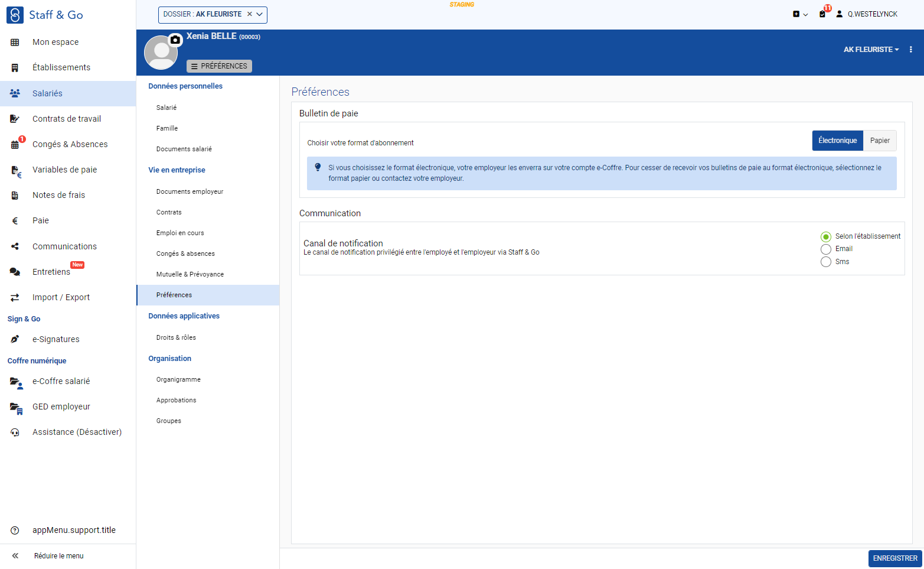The height and width of the screenshot is (569, 924).
Task: Open the AK FLEURISTE establishment dropdown
Action: [x=871, y=50]
